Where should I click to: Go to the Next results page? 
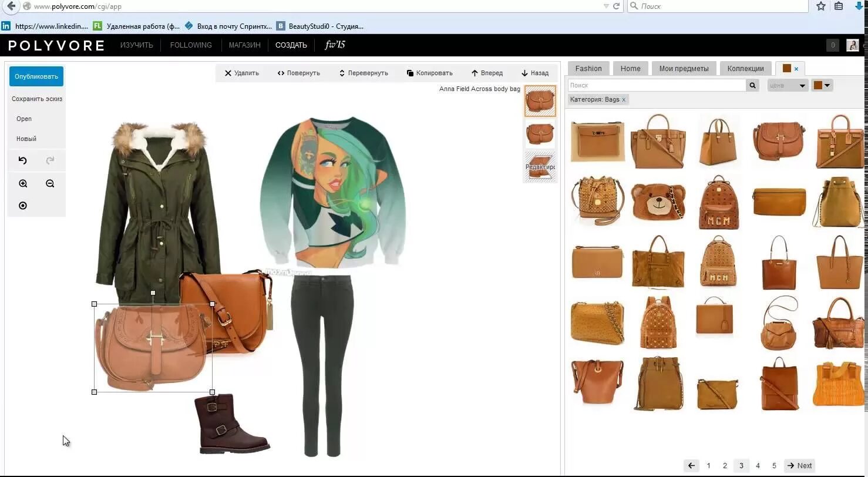[800, 465]
